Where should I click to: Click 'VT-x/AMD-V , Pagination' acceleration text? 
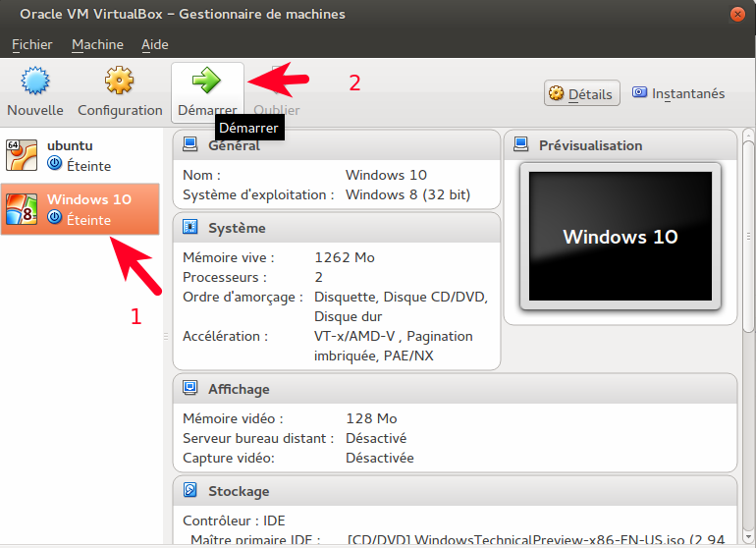click(x=393, y=336)
